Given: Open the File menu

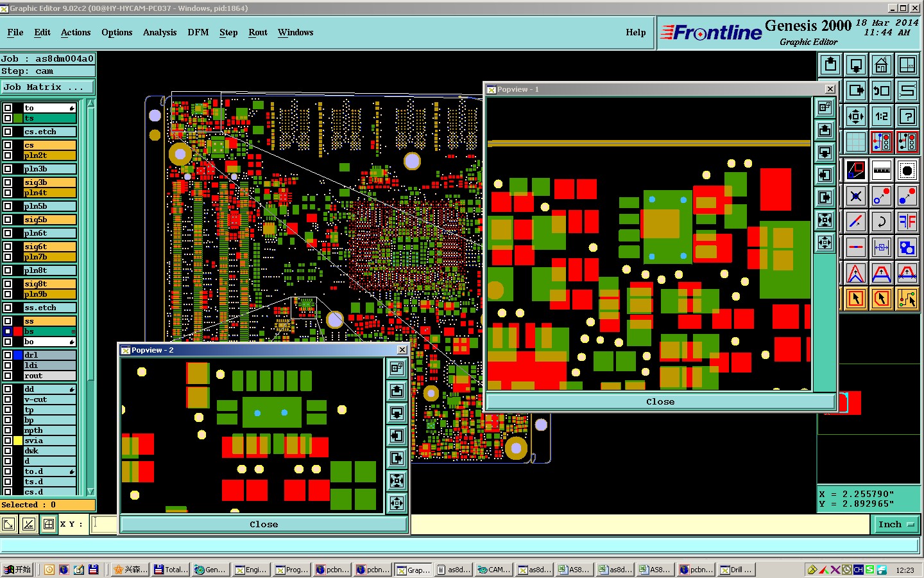Looking at the screenshot, I should (x=15, y=33).
